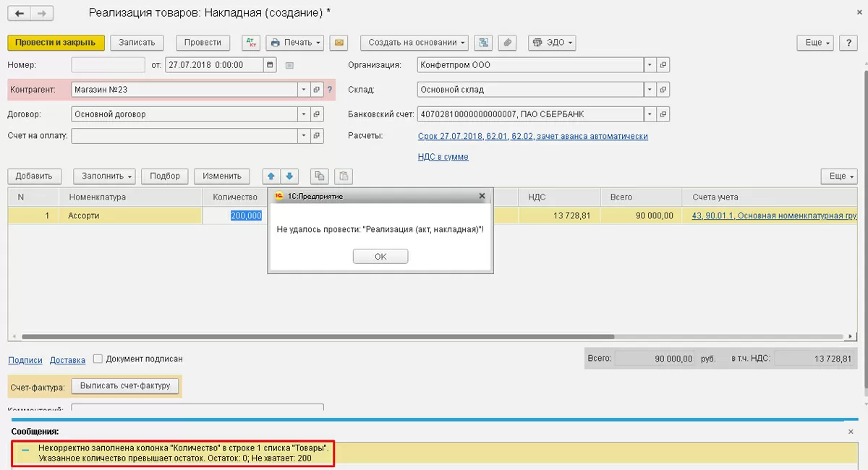Viewport: 868px width, 470px height.
Task: Move row down with blue arrow
Action: pyautogui.click(x=289, y=176)
